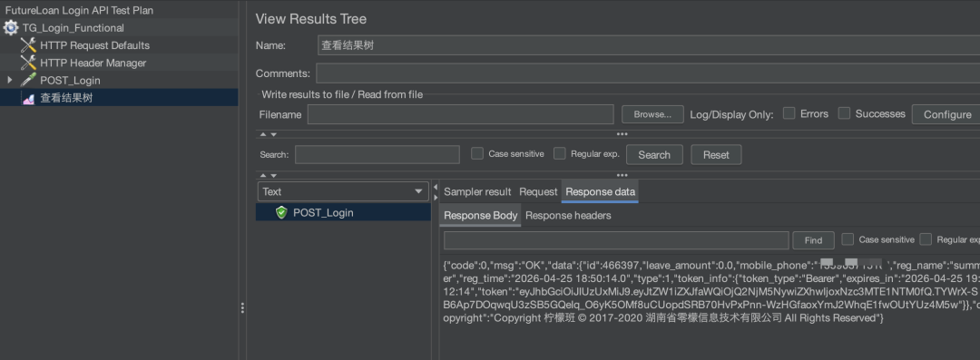Click the Configure button
The height and width of the screenshot is (360, 980).
click(947, 114)
